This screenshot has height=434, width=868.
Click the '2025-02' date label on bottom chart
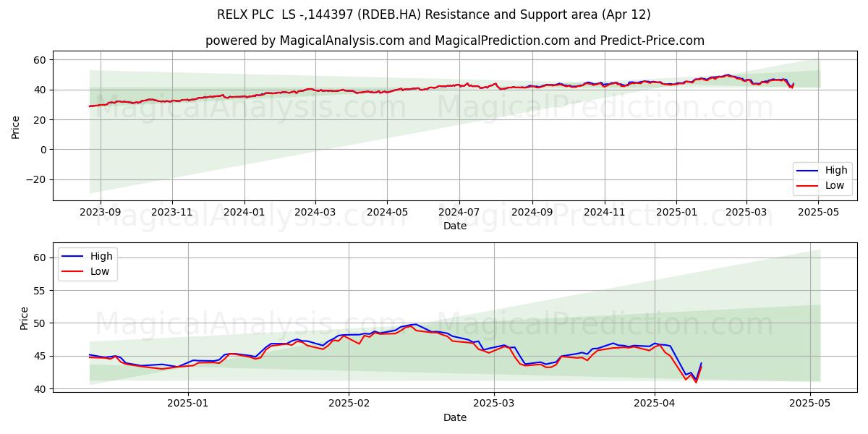click(349, 404)
